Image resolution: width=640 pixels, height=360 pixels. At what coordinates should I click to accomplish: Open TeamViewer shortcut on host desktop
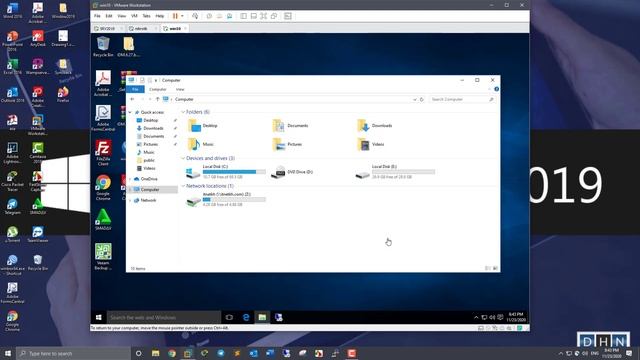tap(38, 235)
